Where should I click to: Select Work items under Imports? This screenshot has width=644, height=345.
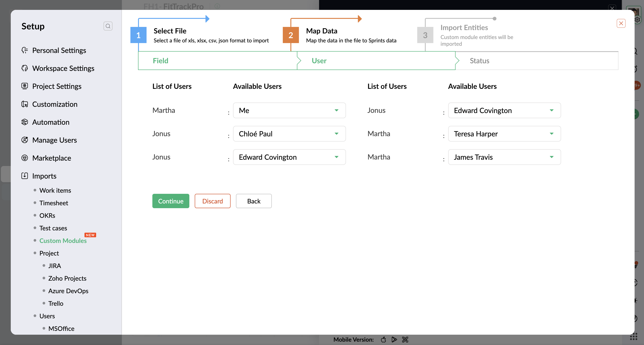tap(55, 190)
